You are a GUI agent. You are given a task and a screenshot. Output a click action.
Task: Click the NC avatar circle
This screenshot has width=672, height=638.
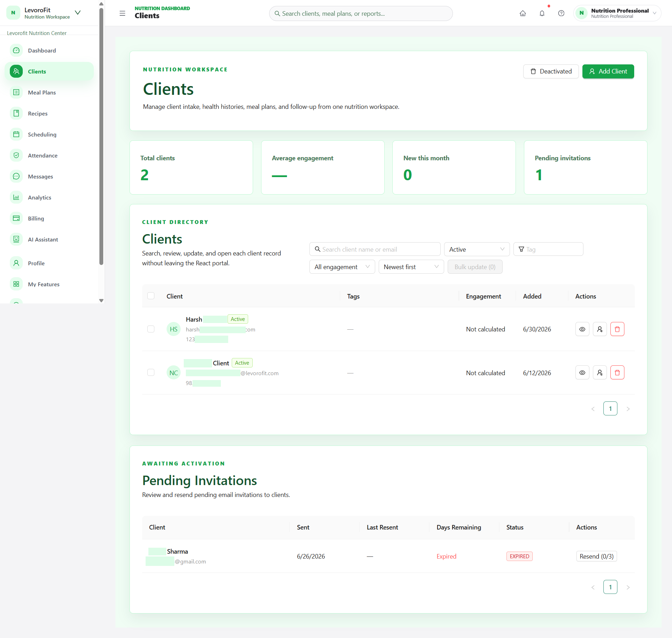point(174,373)
